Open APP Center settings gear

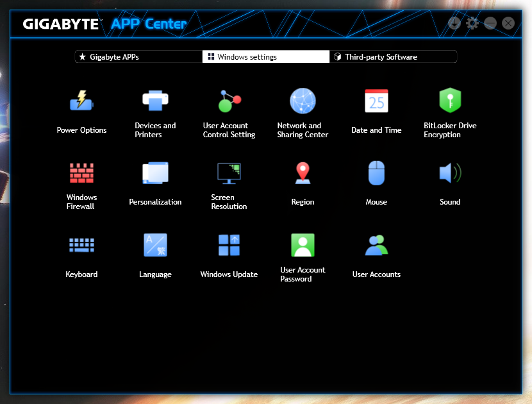point(472,23)
